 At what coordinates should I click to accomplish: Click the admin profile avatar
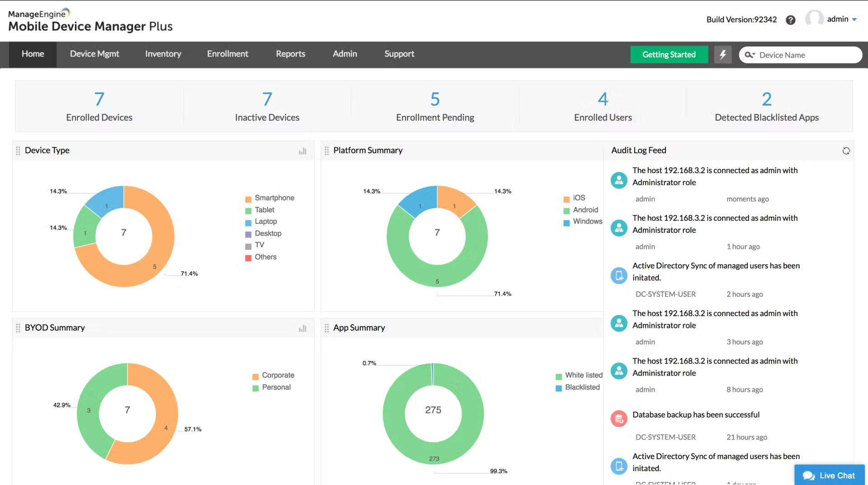815,19
